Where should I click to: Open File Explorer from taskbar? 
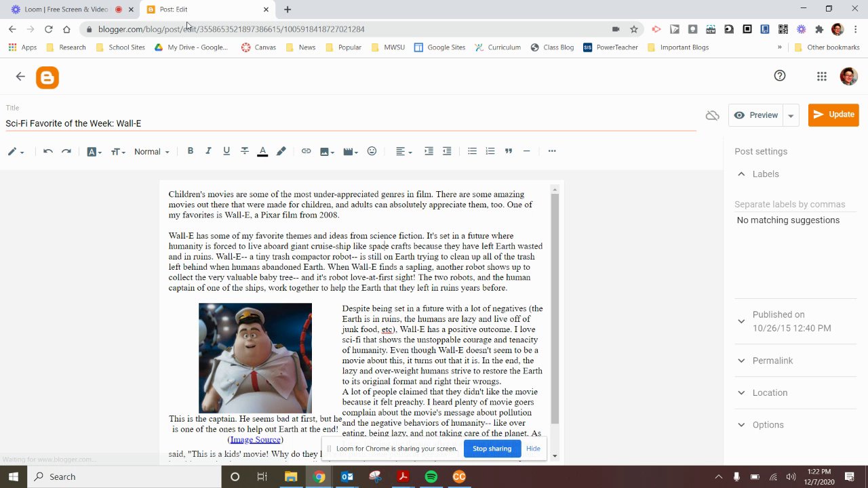coord(290,476)
